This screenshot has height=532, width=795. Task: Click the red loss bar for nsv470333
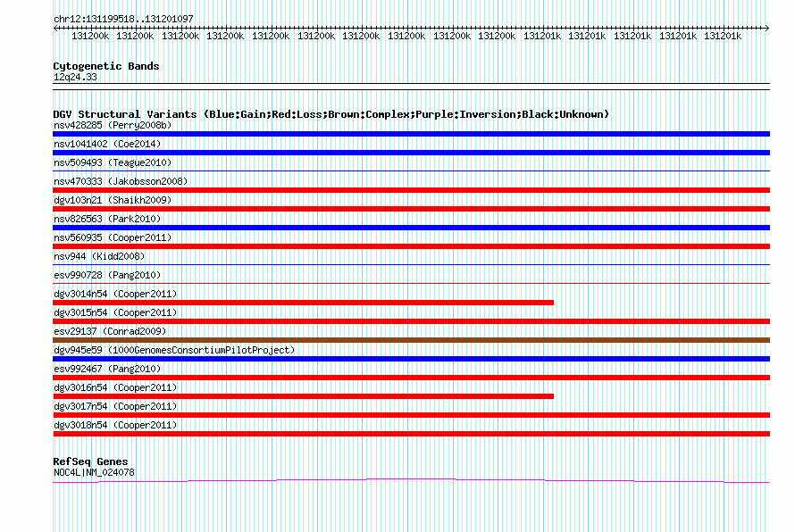(411, 190)
